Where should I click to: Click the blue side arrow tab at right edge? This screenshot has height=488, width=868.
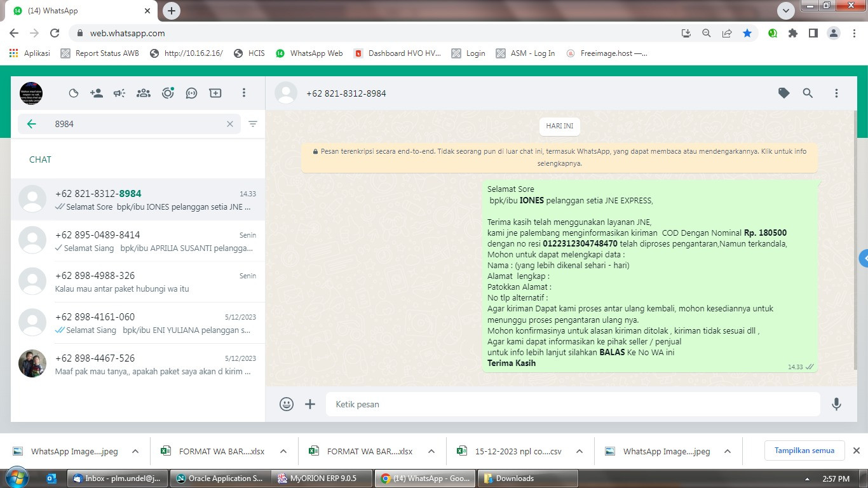(x=864, y=259)
